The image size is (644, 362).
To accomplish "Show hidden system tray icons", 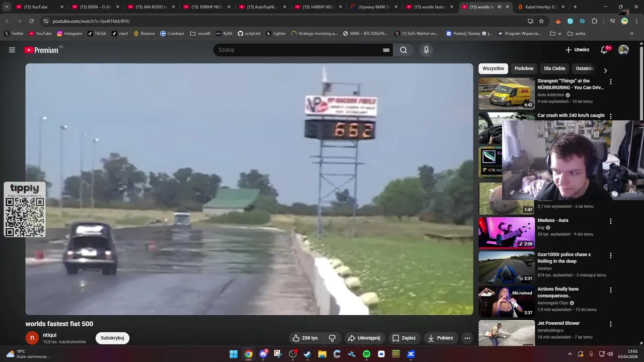I will (570, 354).
